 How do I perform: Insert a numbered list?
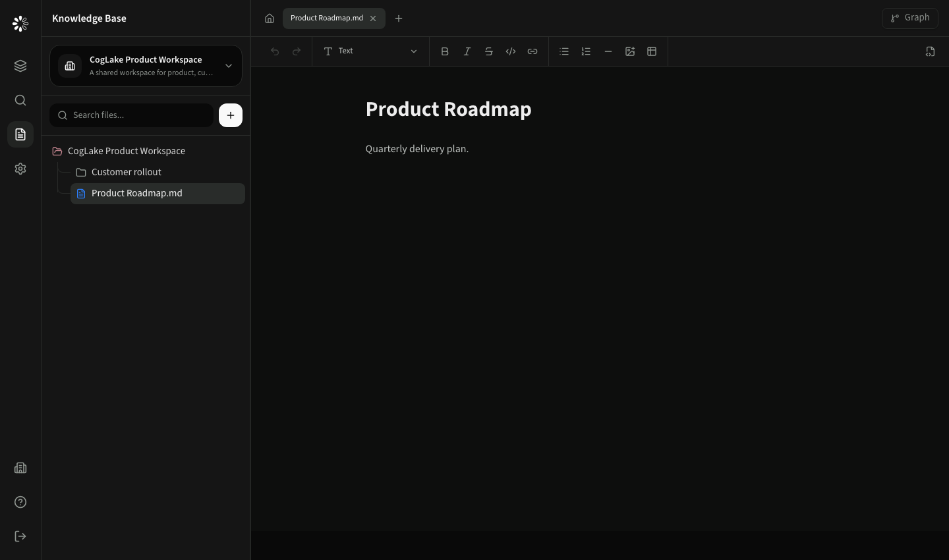pos(586,51)
